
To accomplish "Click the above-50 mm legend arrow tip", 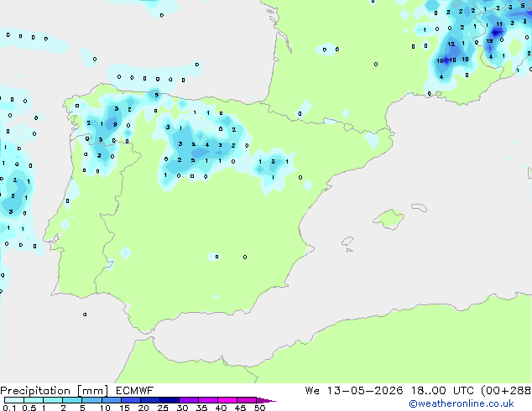I will click(x=266, y=400).
